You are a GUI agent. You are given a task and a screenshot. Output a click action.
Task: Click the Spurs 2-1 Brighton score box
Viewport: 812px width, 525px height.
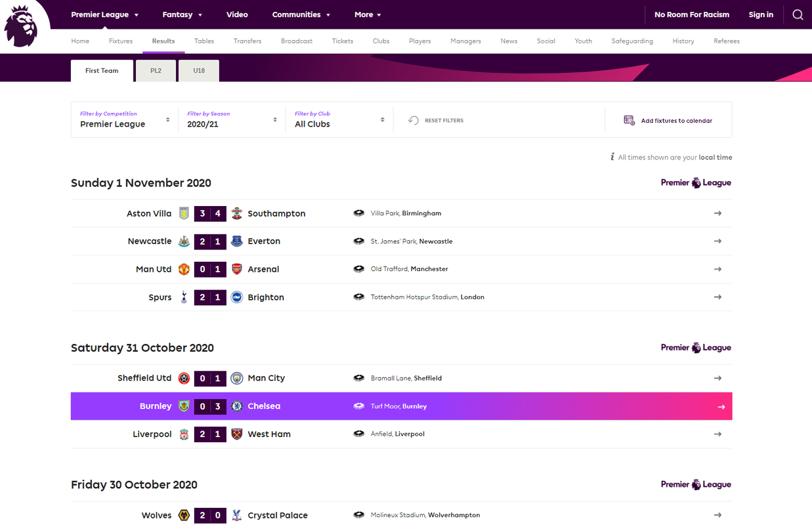tap(210, 297)
